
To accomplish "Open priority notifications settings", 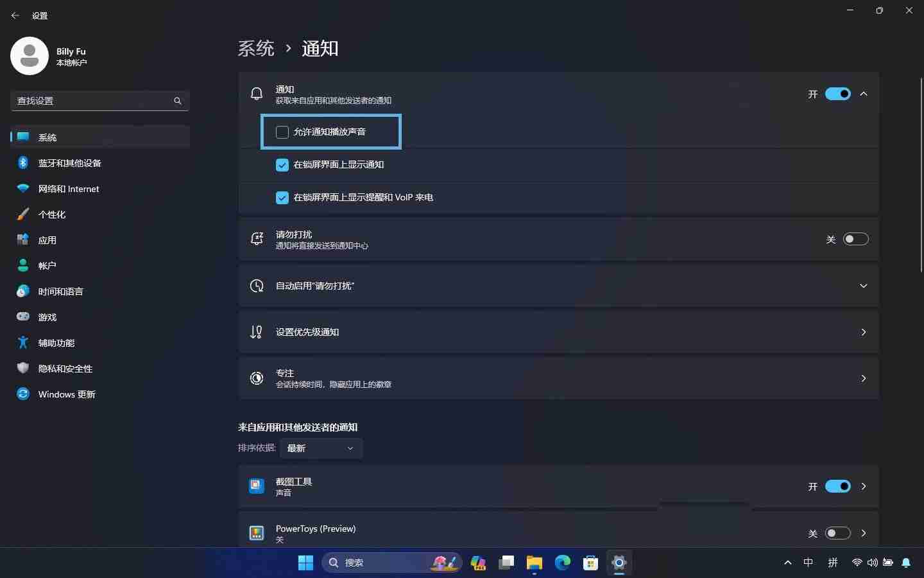I will coord(558,332).
